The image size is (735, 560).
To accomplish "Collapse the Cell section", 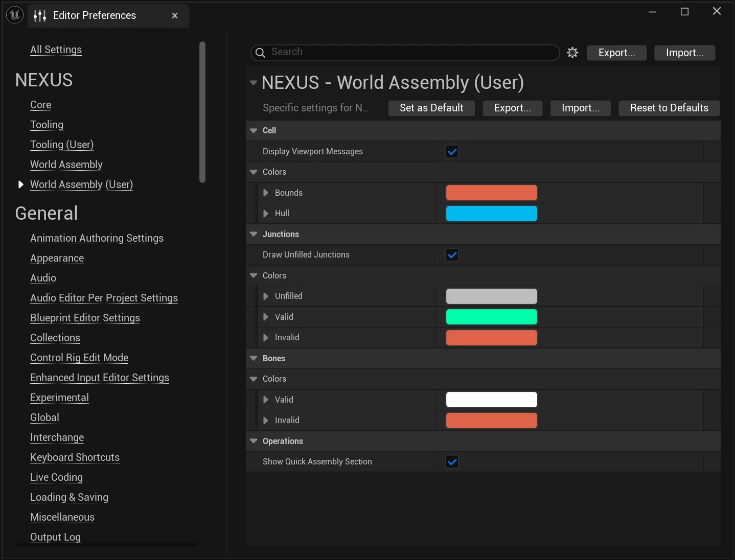I will [254, 131].
